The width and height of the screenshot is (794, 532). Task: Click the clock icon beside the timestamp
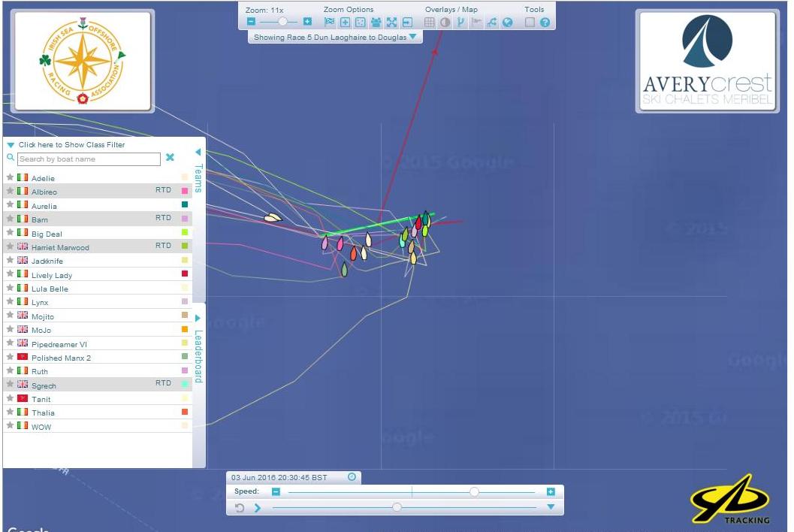[352, 477]
